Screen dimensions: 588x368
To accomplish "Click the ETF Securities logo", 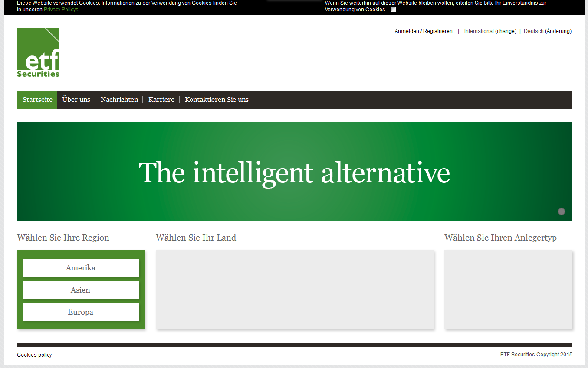I will click(38, 52).
